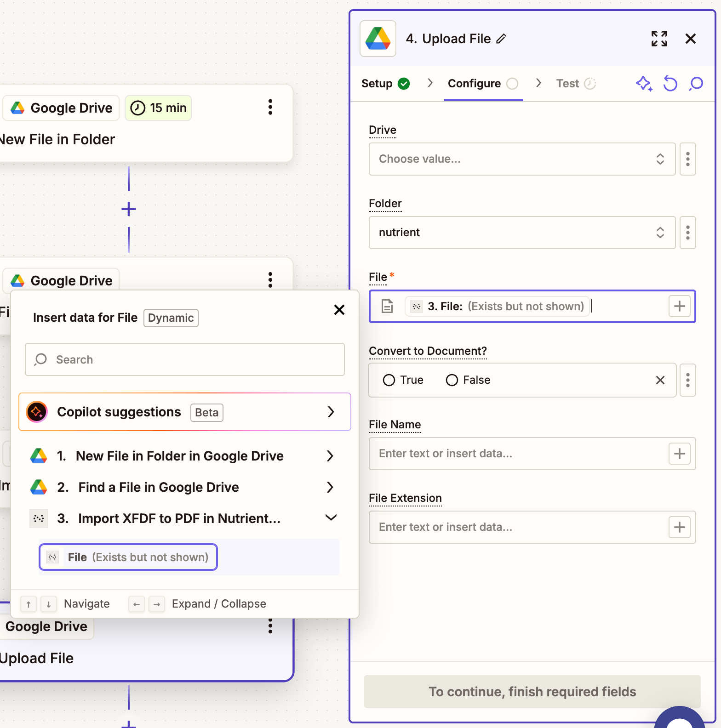Click the up arrow navigate key hint
721x728 pixels.
(x=29, y=604)
